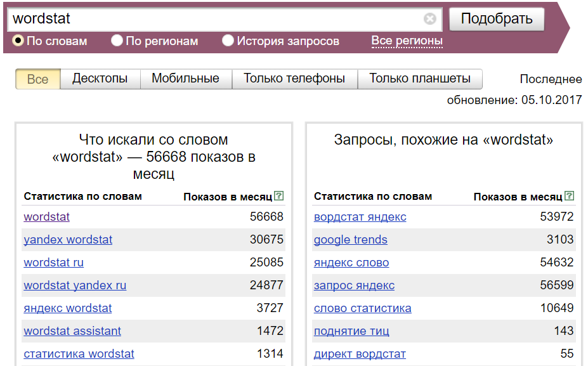
Task: Open help icon beside left Показов в месяц
Action: coord(278,196)
